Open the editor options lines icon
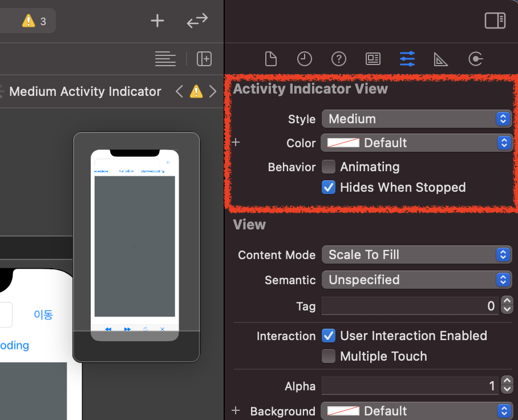This screenshot has height=420, width=518. click(165, 59)
